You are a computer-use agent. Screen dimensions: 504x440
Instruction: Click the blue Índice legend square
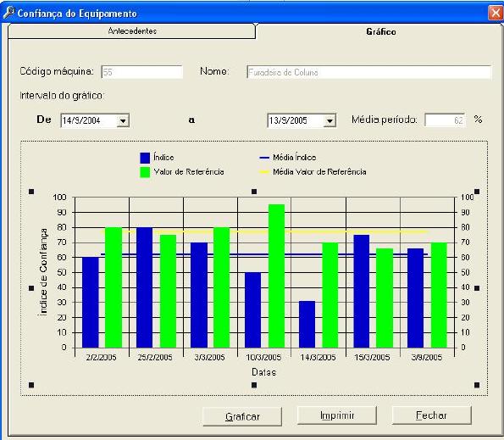coord(145,158)
